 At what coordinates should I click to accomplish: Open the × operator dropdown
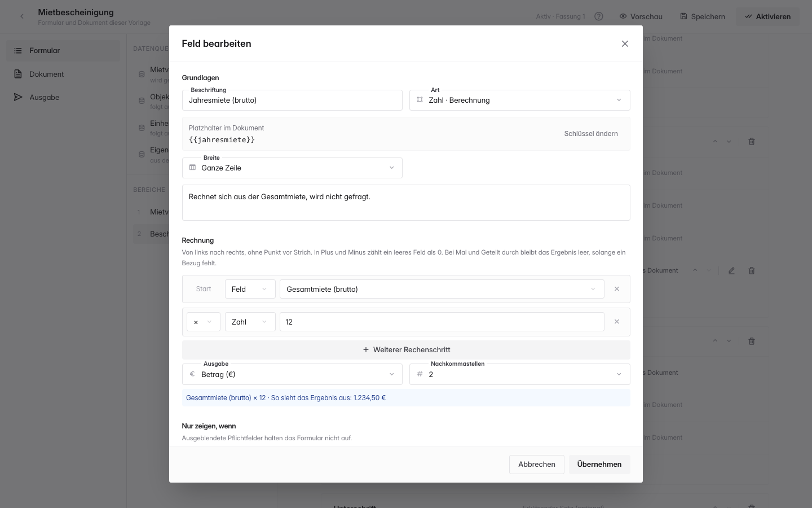[x=203, y=322]
